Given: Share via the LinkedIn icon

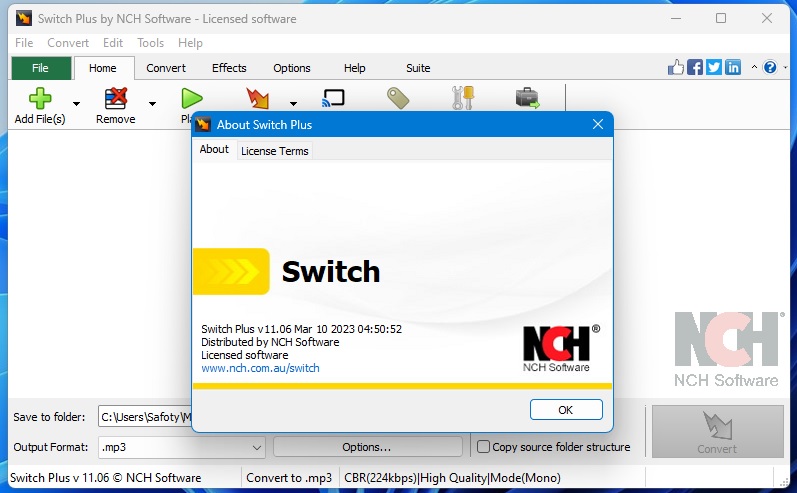Looking at the screenshot, I should [x=732, y=67].
